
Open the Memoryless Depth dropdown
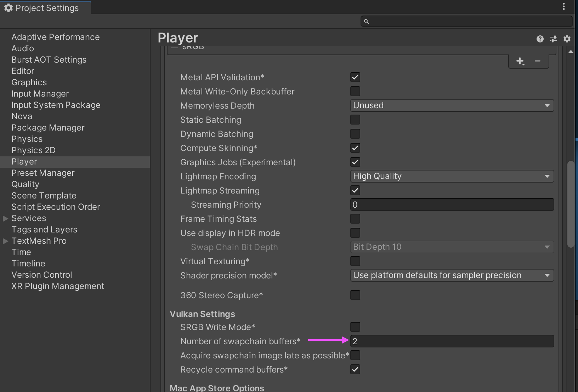pos(452,105)
